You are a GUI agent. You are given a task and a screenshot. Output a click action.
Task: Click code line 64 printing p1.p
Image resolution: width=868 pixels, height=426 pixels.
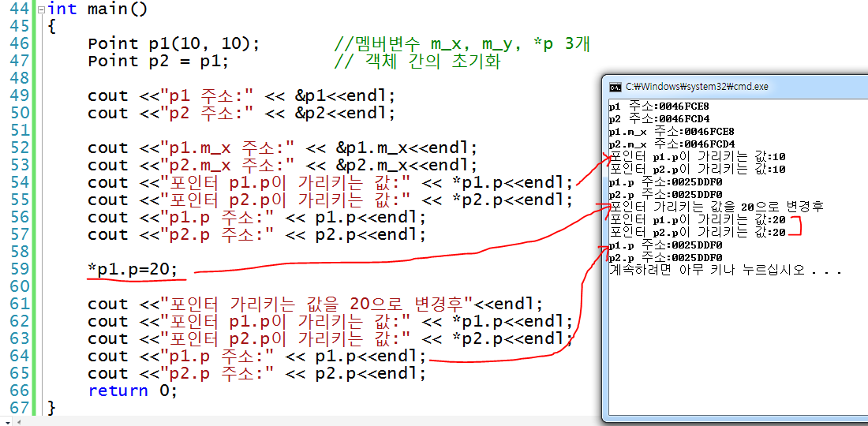pos(257,356)
